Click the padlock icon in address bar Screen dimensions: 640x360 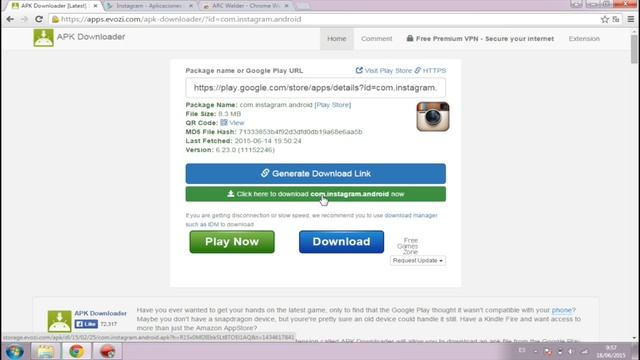tap(55, 19)
